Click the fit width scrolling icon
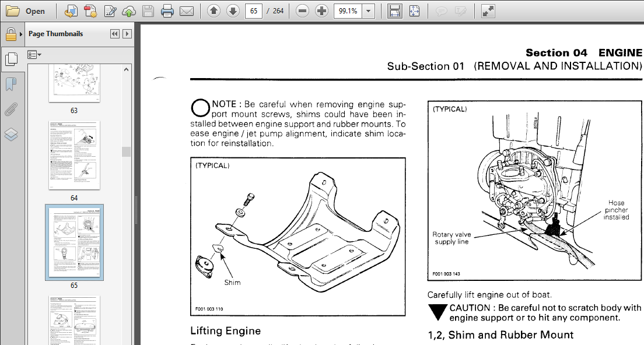644x345 pixels. (x=395, y=11)
